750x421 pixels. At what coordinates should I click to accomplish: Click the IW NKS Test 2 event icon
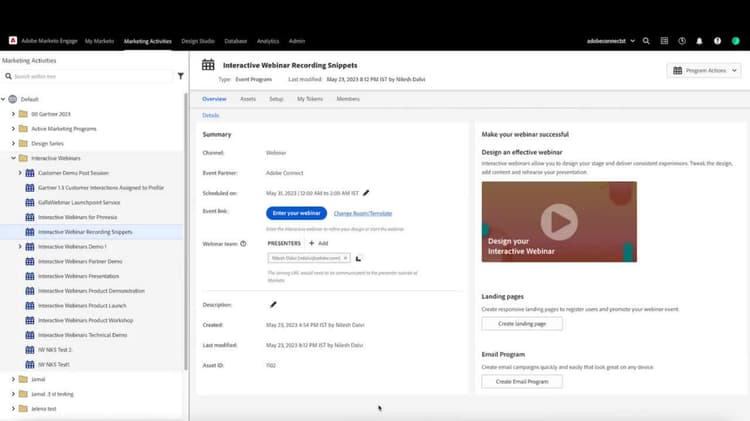30,350
